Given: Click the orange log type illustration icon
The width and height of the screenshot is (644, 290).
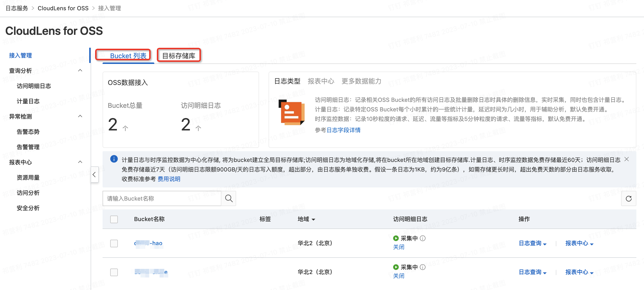Looking at the screenshot, I should pyautogui.click(x=291, y=113).
